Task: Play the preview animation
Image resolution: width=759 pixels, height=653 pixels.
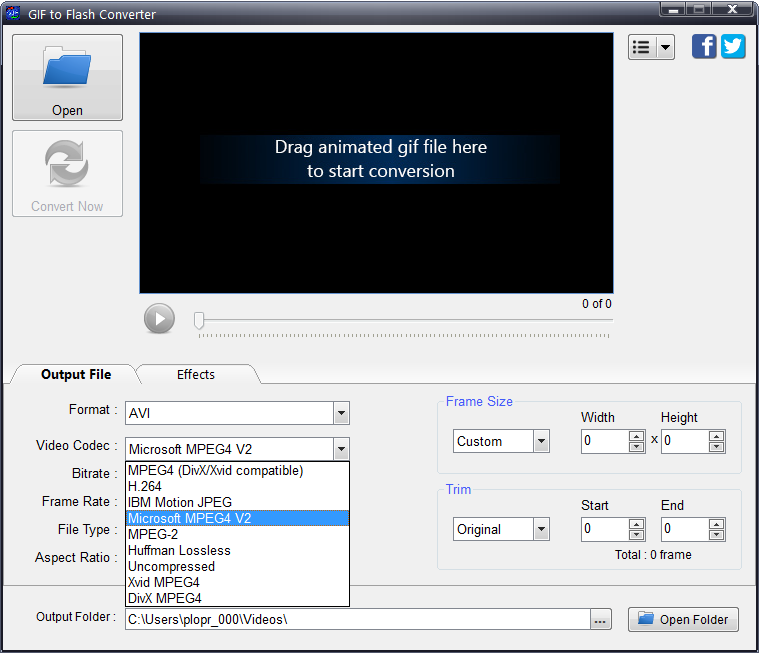Action: click(159, 319)
